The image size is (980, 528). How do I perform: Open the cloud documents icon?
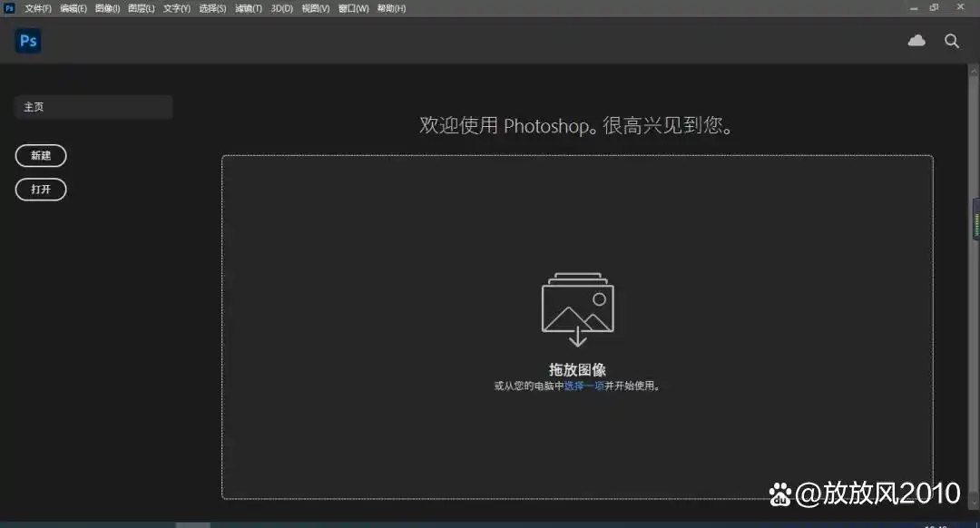(x=916, y=41)
